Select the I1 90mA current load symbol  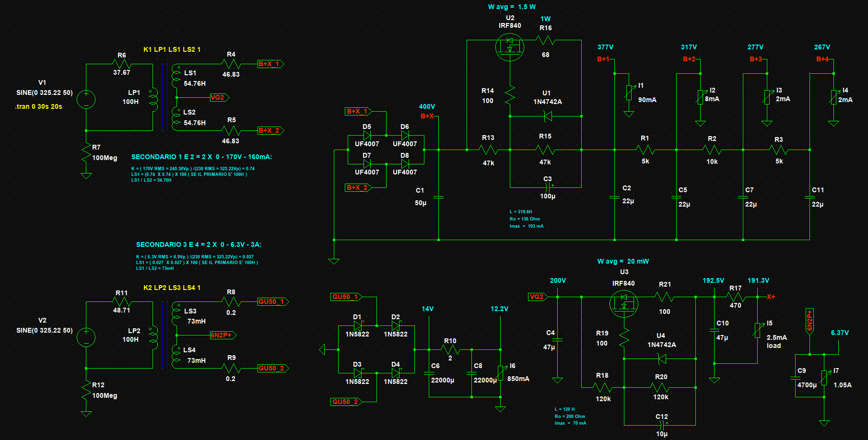click(629, 92)
